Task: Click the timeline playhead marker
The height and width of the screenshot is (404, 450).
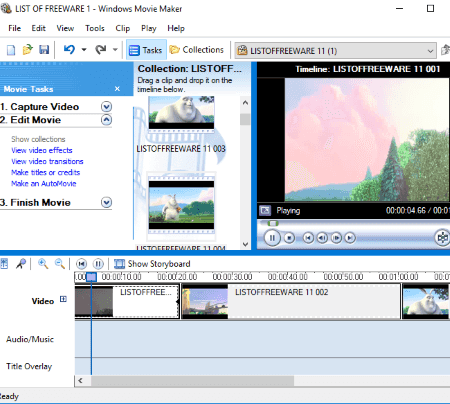Action: click(x=91, y=277)
